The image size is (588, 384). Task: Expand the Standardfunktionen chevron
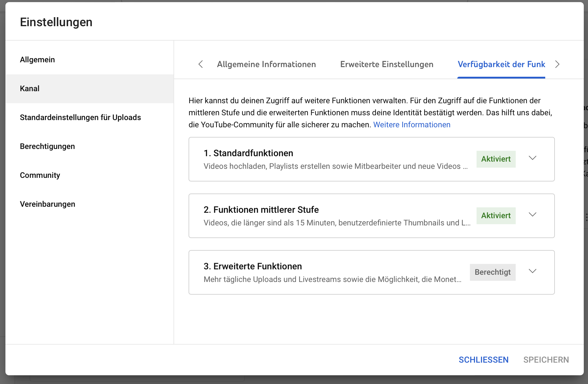[x=532, y=158]
